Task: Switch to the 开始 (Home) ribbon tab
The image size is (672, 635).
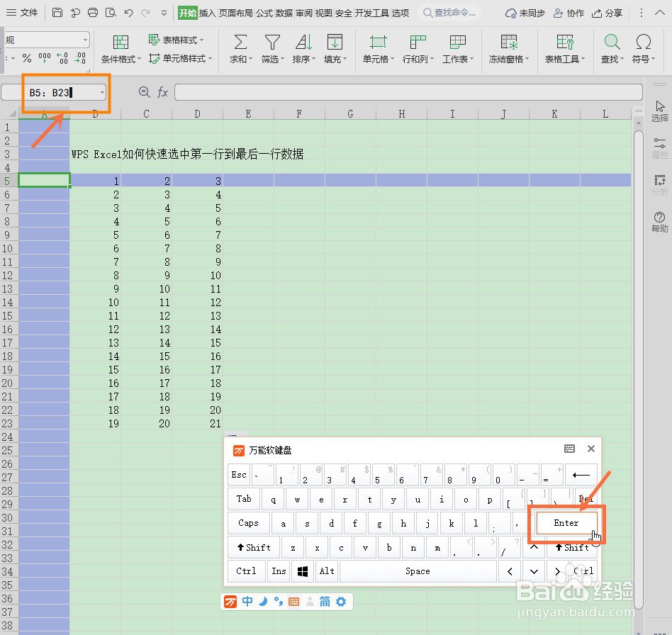Action: point(189,12)
